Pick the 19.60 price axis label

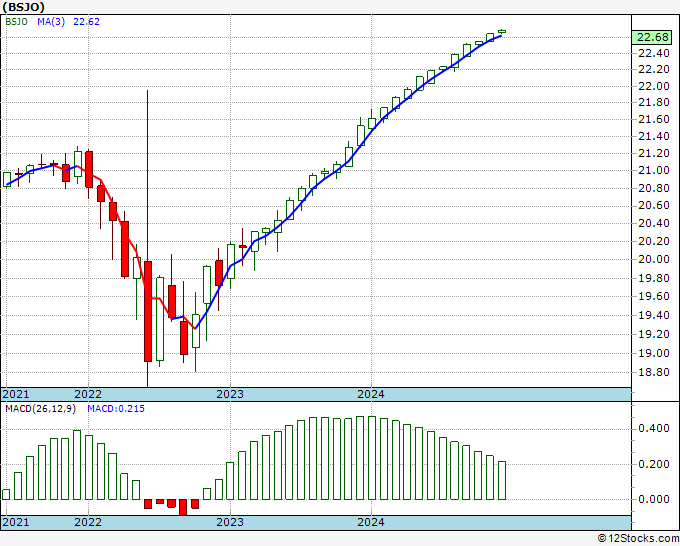coord(654,296)
